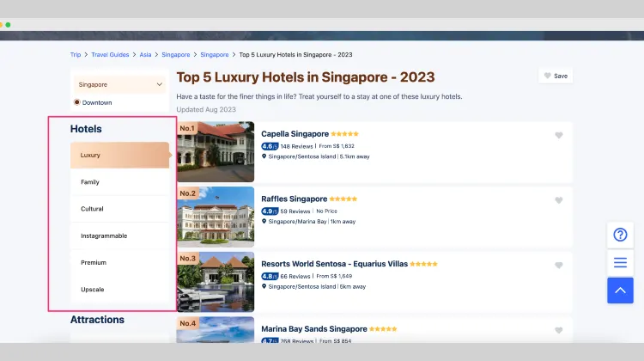Screen dimensions: 644x361
Task: Click '148 Reviews' text
Action: [x=296, y=146]
